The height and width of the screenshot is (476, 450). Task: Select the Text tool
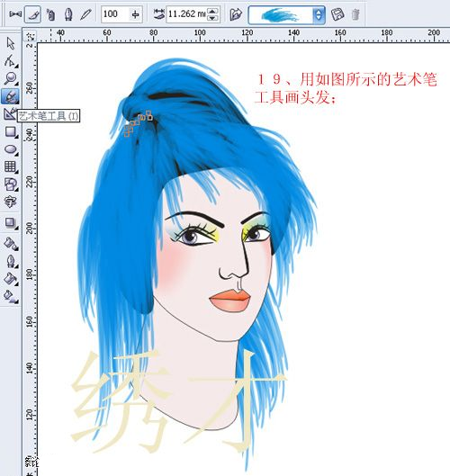coord(10,202)
